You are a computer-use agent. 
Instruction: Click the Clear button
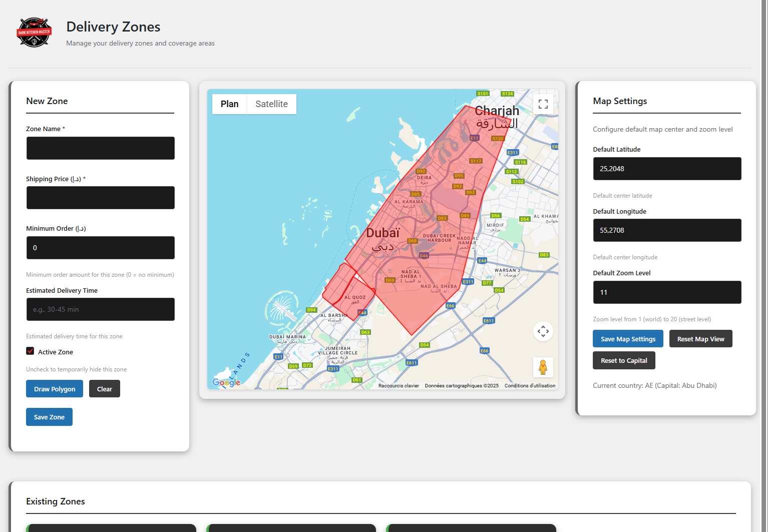105,389
